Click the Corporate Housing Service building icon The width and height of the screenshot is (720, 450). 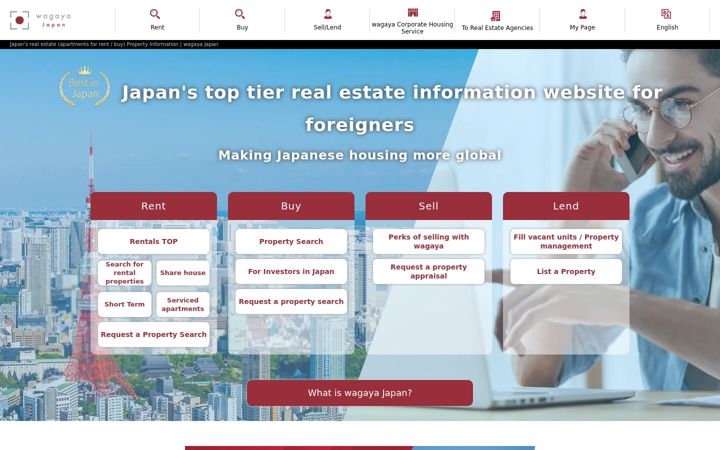click(x=412, y=12)
